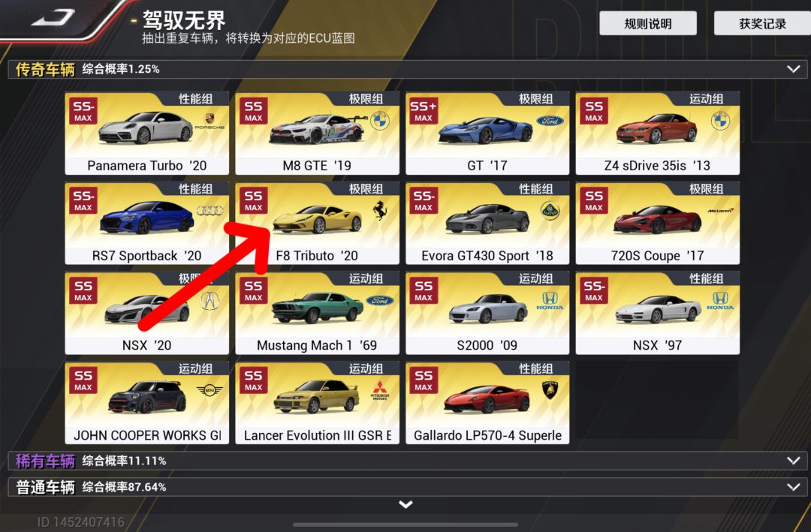811x532 pixels.
Task: Click the BMW logo on the M8 GTE card
Action: point(380,121)
